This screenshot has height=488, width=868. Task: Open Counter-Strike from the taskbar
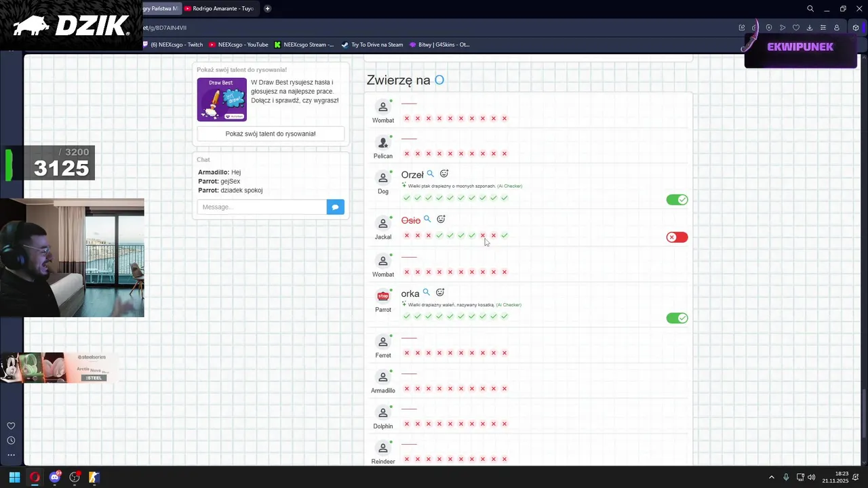click(x=94, y=477)
